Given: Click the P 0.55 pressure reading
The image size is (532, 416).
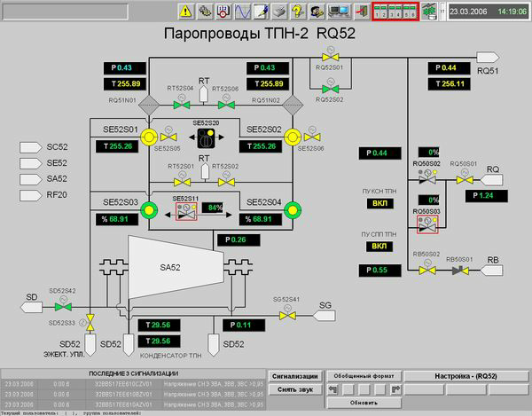Looking at the screenshot, I should pyautogui.click(x=380, y=271).
